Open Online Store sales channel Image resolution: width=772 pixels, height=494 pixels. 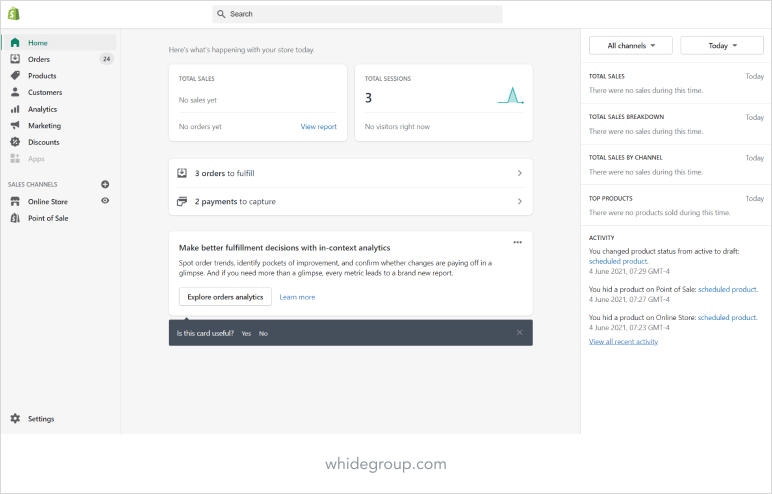click(48, 201)
